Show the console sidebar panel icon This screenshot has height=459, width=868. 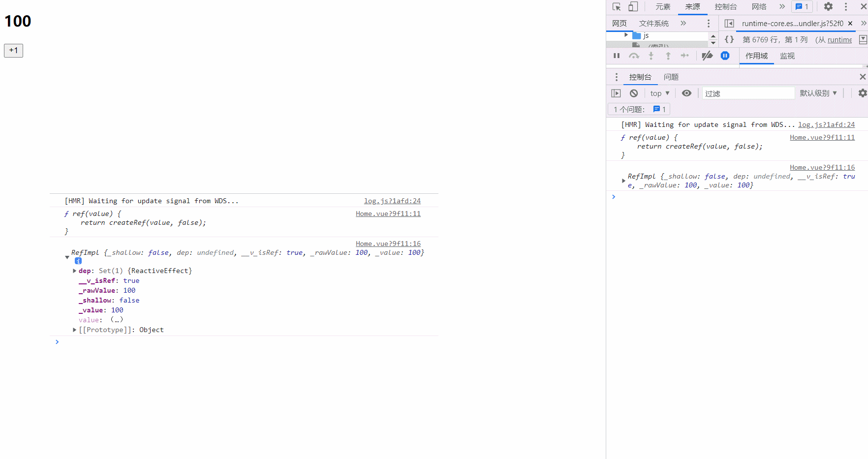click(616, 93)
